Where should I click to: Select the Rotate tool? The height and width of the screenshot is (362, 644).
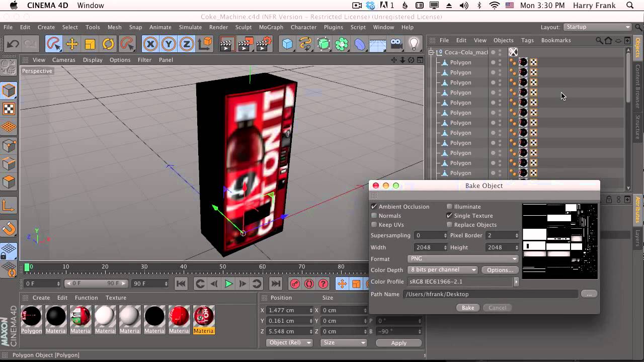coord(108,44)
